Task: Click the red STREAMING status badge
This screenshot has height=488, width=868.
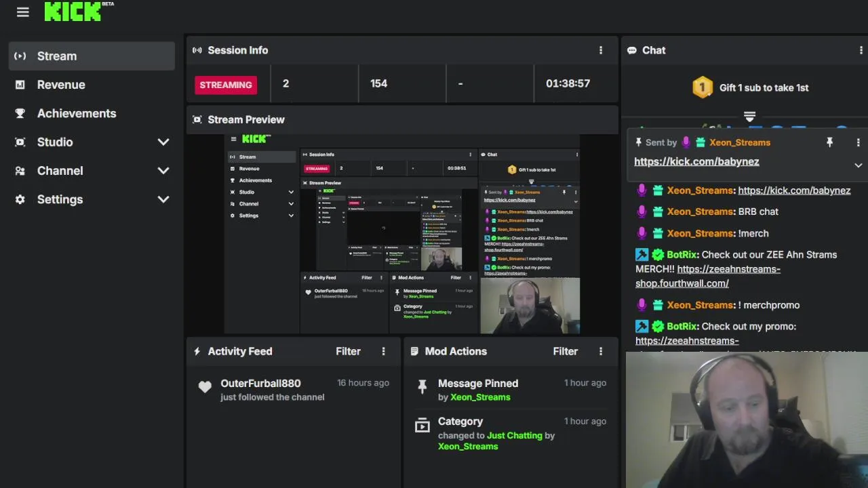Action: click(226, 85)
